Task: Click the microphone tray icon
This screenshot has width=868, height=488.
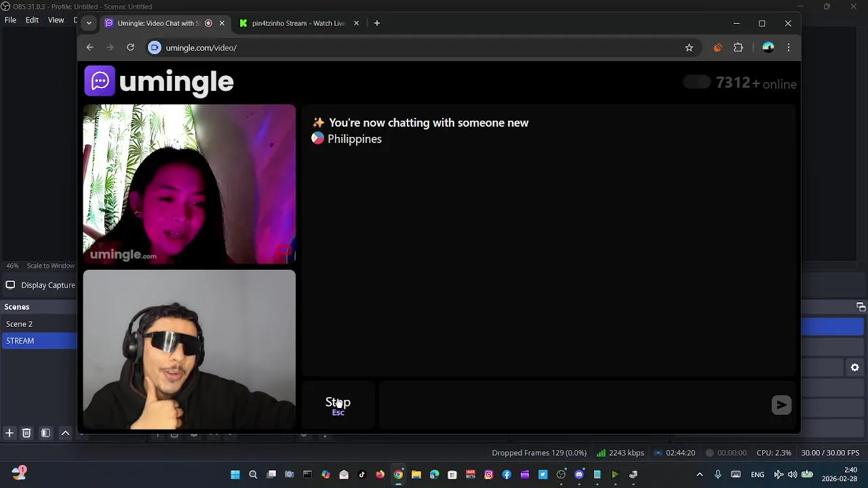Action: [x=717, y=474]
